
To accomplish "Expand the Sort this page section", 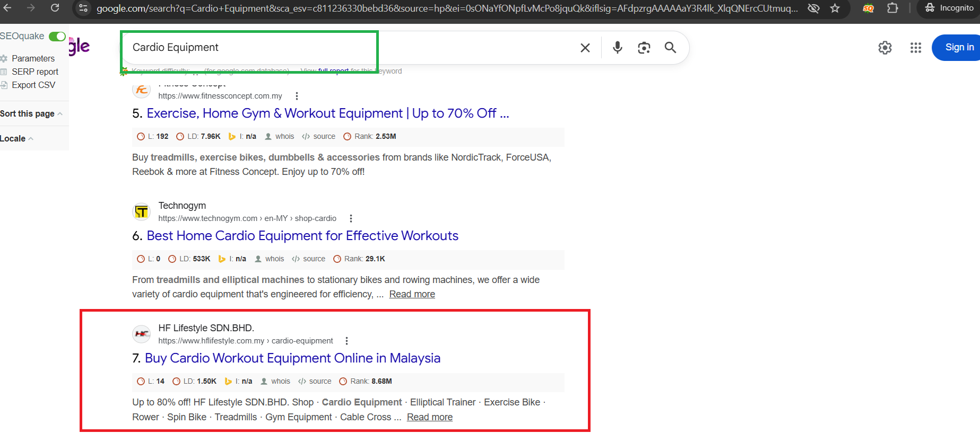I will pos(31,113).
